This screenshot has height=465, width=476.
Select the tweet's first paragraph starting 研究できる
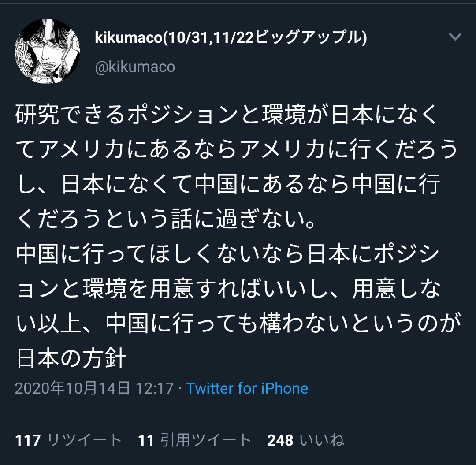point(237,167)
